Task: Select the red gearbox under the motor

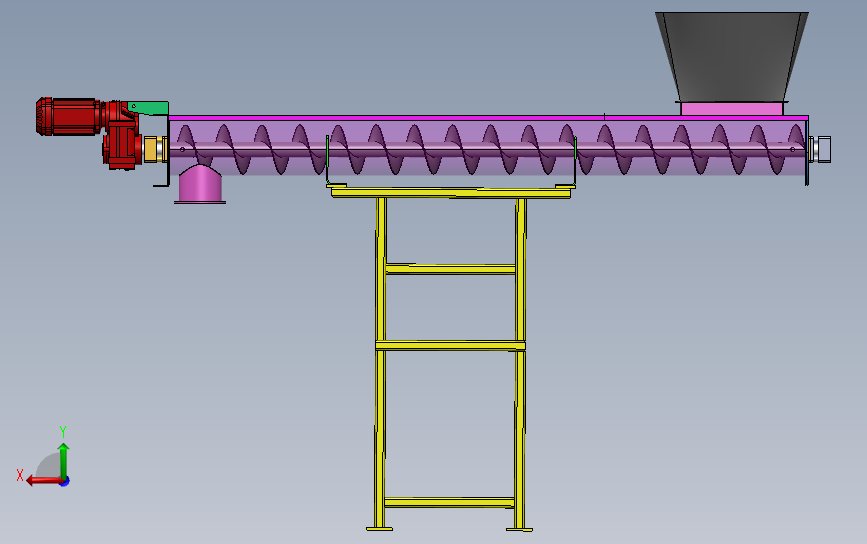Action: tap(122, 145)
